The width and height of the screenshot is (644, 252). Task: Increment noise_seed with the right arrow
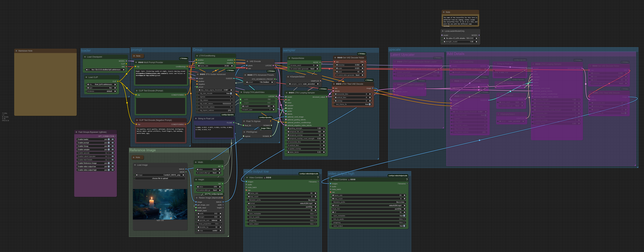coord(317,65)
